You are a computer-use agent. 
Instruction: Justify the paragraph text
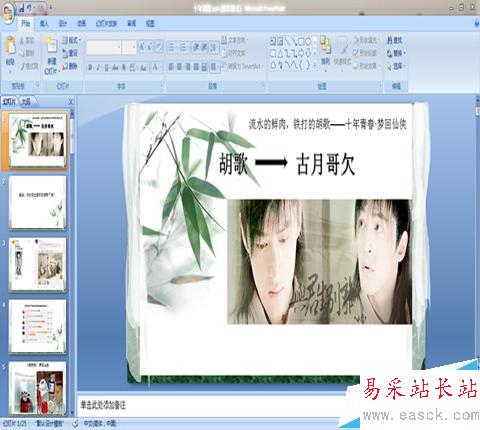(196, 67)
